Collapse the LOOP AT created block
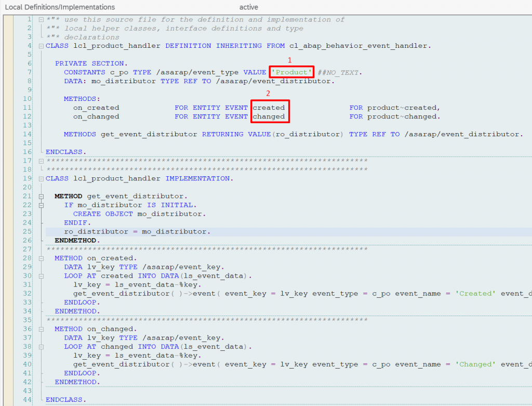 [x=41, y=276]
